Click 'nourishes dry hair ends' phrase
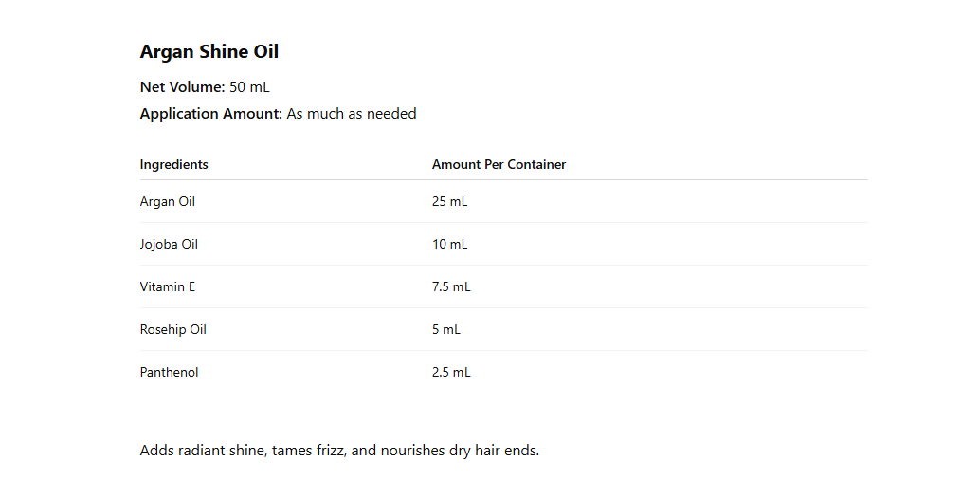The width and height of the screenshot is (980, 499). click(x=459, y=450)
